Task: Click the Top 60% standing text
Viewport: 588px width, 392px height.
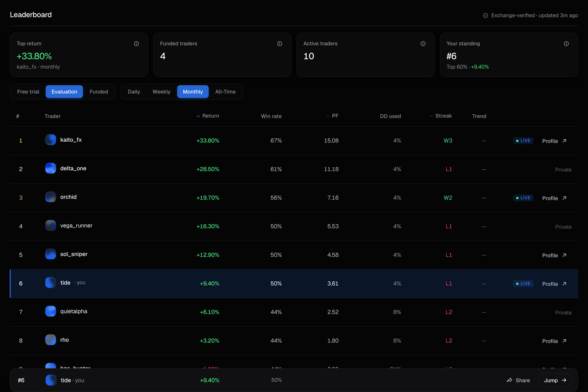Action: pos(457,67)
